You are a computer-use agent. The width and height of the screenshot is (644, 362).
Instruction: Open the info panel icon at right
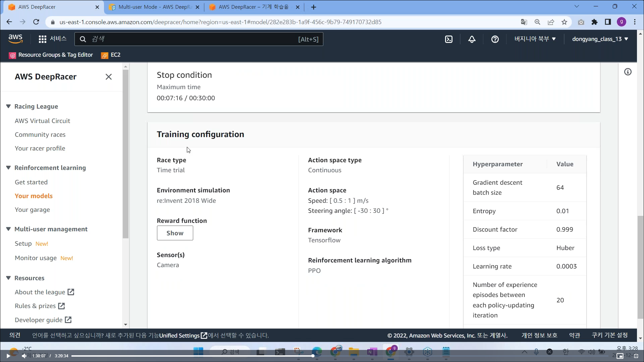pos(628,72)
